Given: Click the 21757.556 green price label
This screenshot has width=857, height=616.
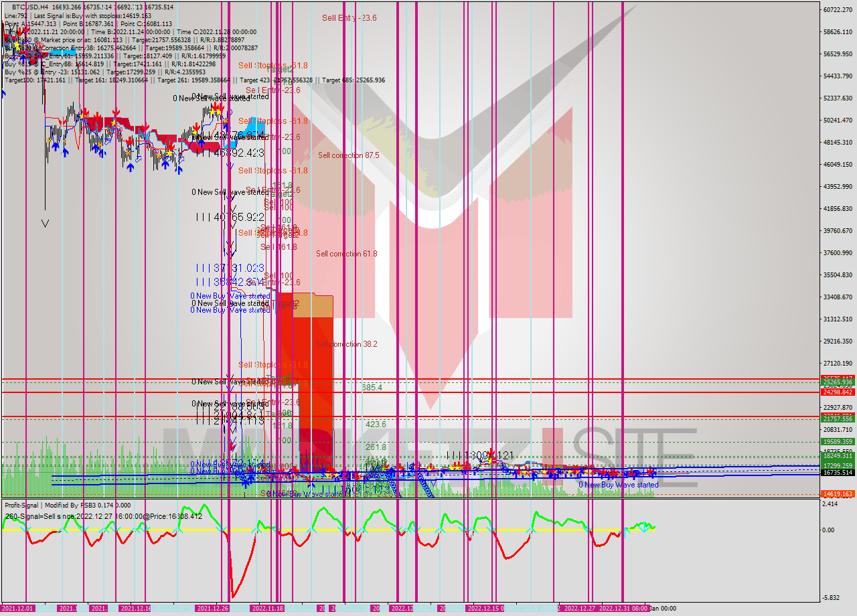Looking at the screenshot, I should point(837,418).
